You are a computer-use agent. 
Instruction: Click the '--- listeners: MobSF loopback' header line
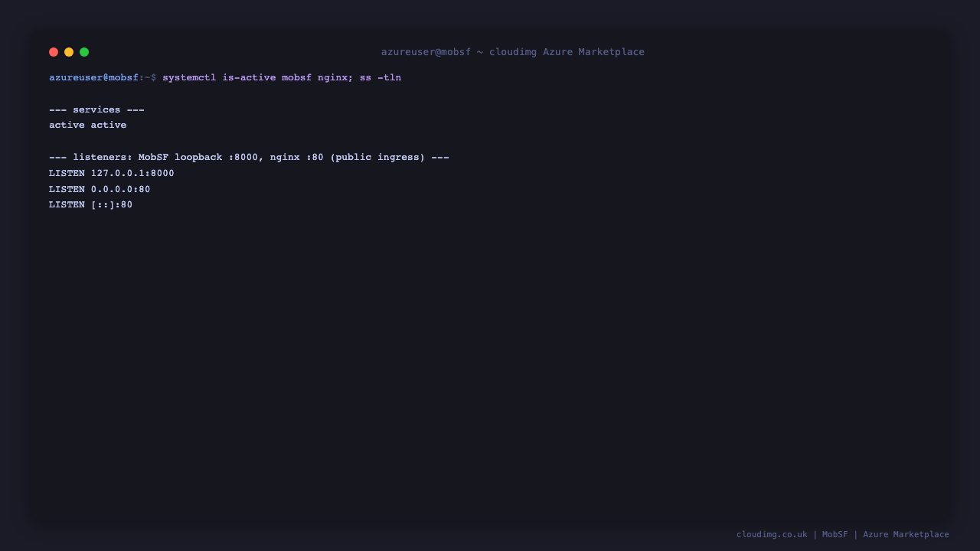249,158
